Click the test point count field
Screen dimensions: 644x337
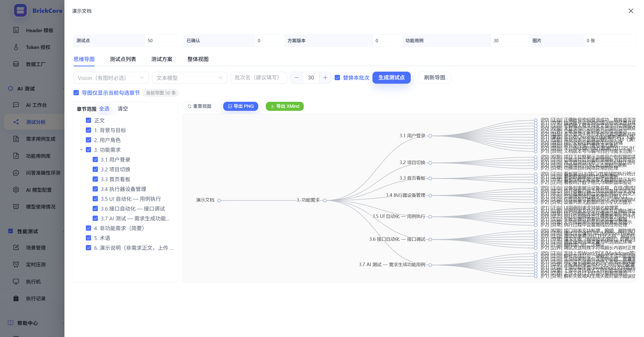(x=311, y=78)
